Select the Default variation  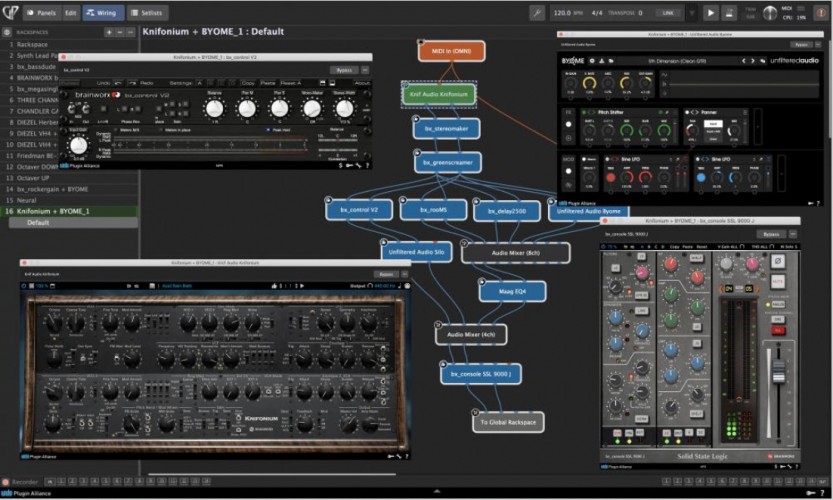pos(73,223)
